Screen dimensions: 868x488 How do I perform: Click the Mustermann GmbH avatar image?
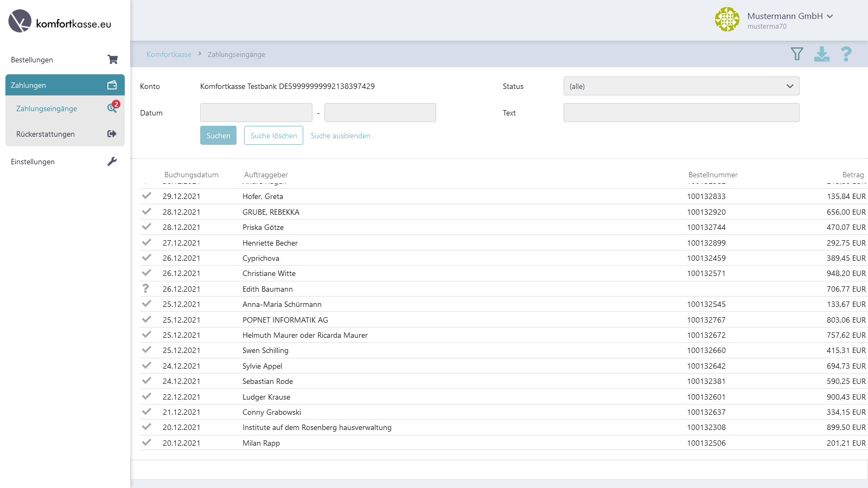click(727, 20)
